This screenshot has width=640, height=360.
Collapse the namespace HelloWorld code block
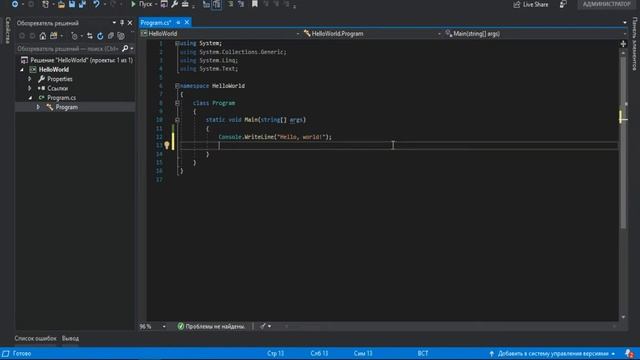[x=177, y=86]
